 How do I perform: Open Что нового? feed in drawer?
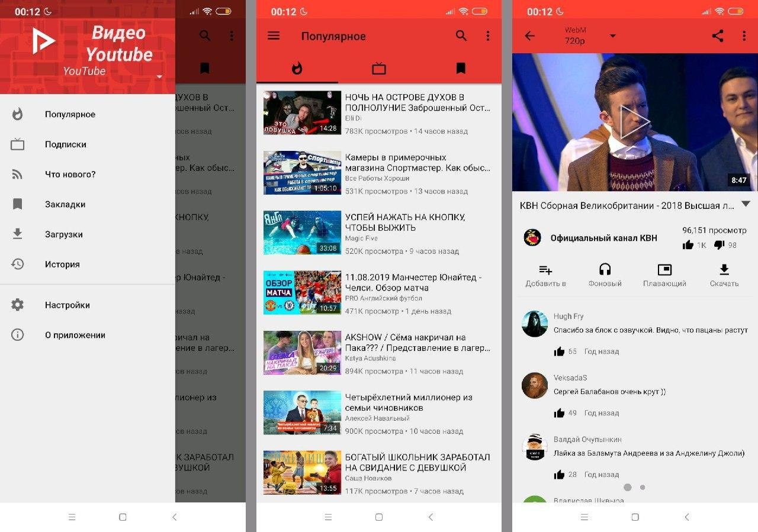click(88, 175)
